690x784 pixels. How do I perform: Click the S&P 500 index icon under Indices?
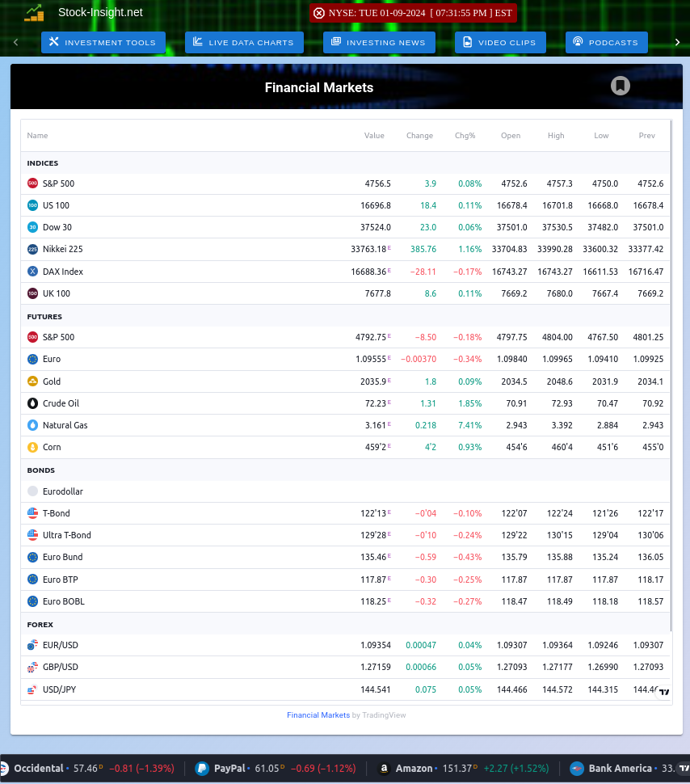tap(32, 183)
